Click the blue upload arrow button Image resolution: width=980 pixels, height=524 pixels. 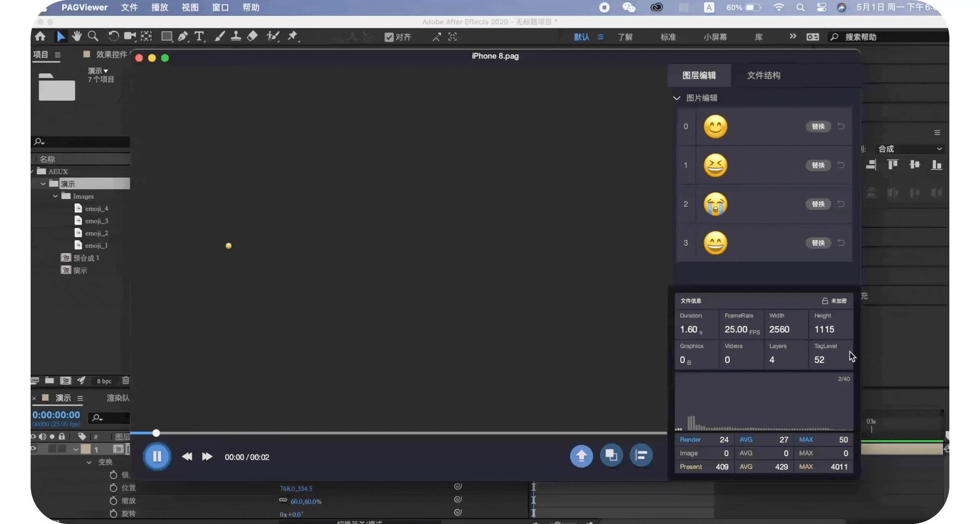[581, 456]
